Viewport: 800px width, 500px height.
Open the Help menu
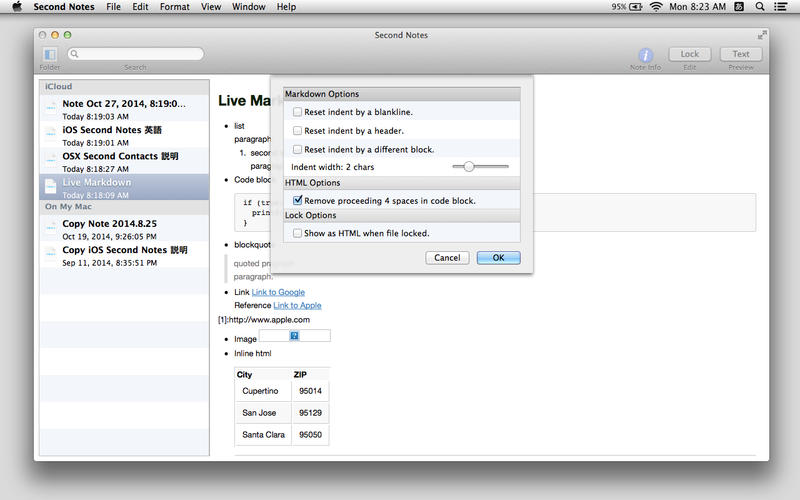coord(286,7)
